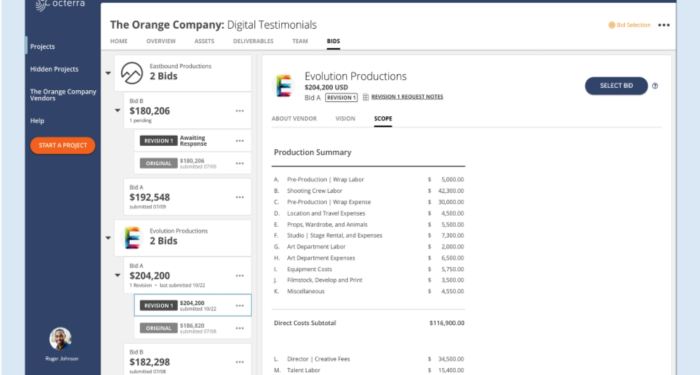The height and width of the screenshot is (375, 700).
Task: Select the Eastbound Bid B $180,206 card
Action: coord(188,110)
